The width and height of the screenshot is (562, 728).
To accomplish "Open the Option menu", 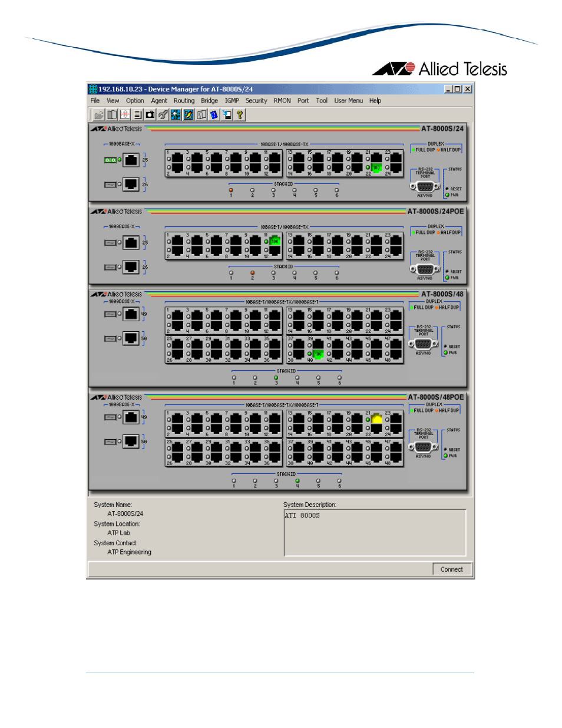I will click(x=135, y=101).
